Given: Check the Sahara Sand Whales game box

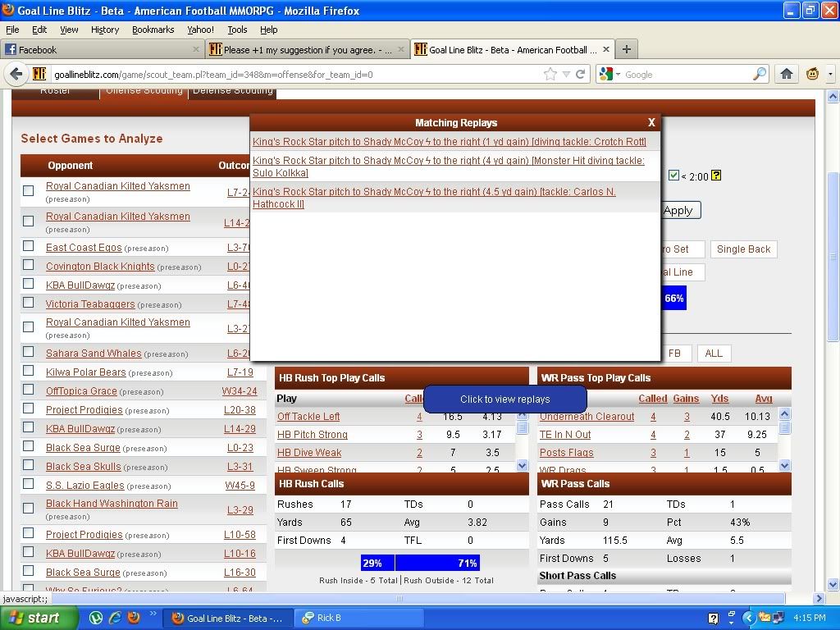Looking at the screenshot, I should 29,353.
